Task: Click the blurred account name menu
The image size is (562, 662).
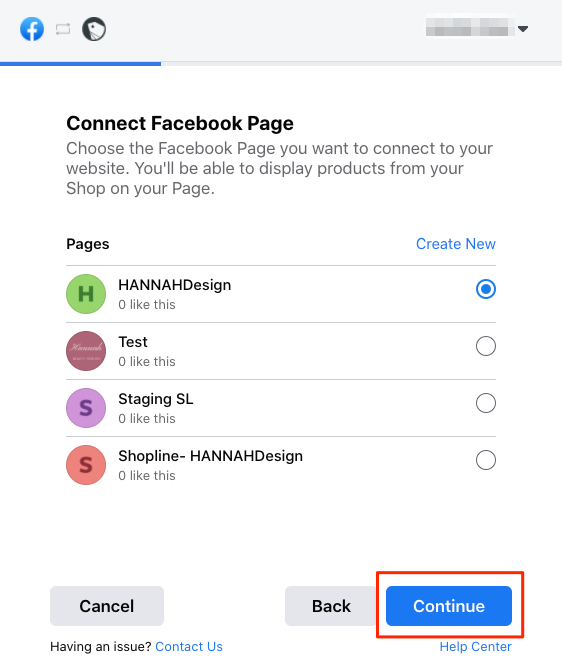Action: (x=470, y=27)
